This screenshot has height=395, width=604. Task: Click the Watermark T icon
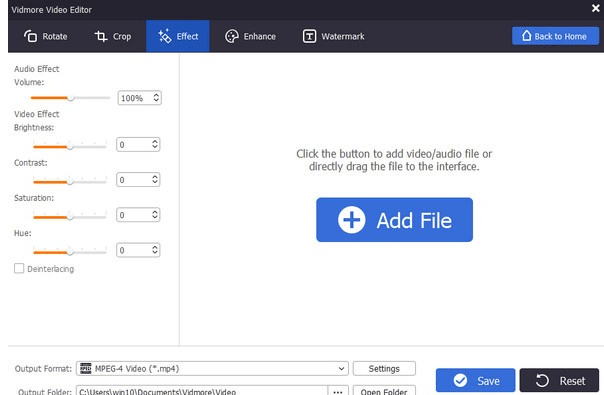309,36
